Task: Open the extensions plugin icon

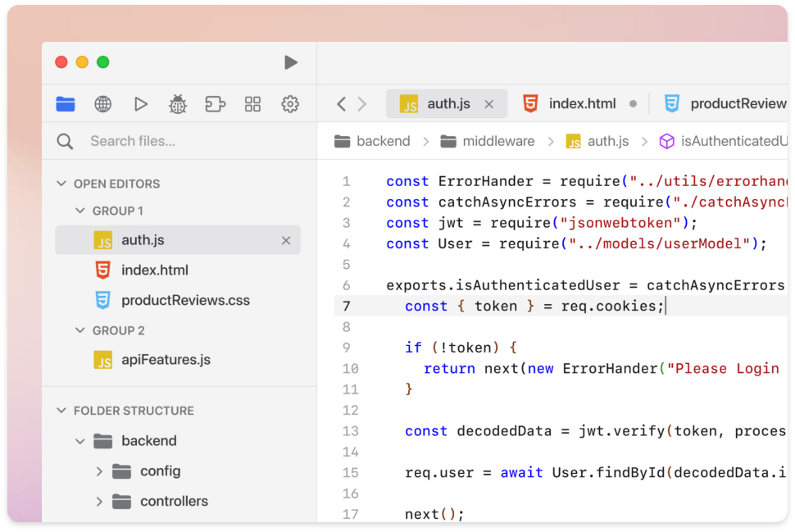Action: click(215, 104)
